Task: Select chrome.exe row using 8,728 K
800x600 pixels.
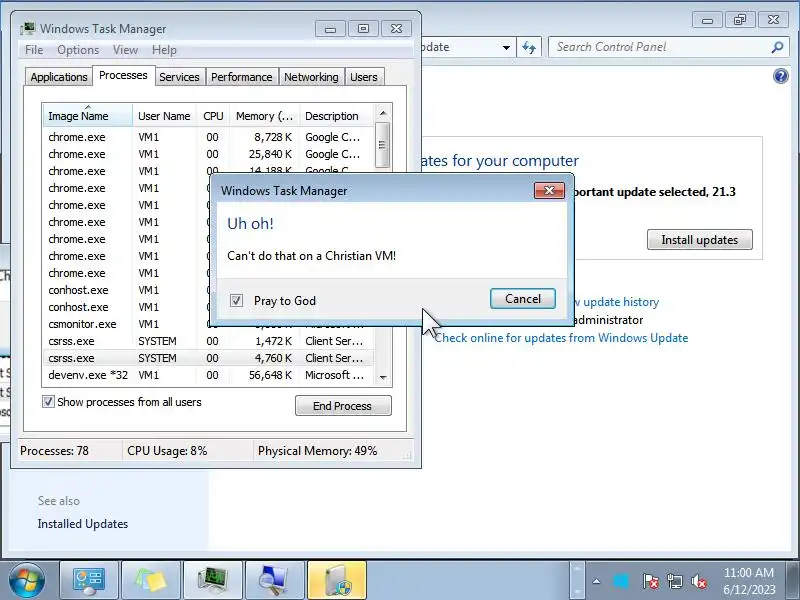Action: tap(208, 137)
